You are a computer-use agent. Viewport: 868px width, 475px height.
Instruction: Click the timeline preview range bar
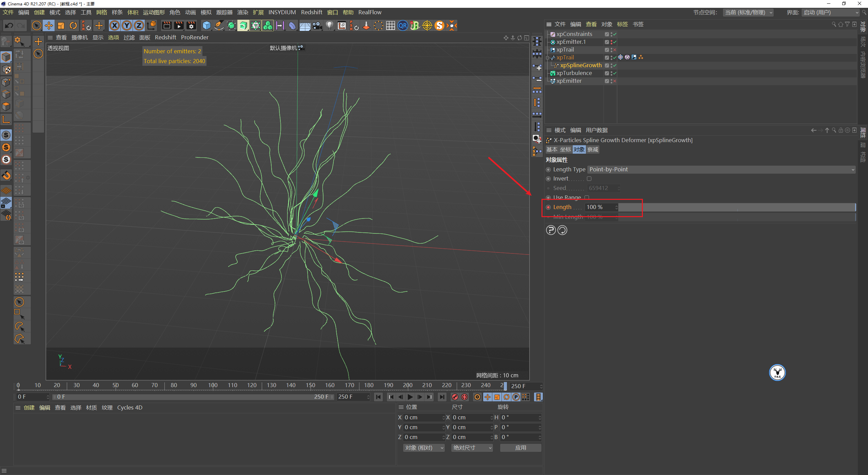coord(193,397)
